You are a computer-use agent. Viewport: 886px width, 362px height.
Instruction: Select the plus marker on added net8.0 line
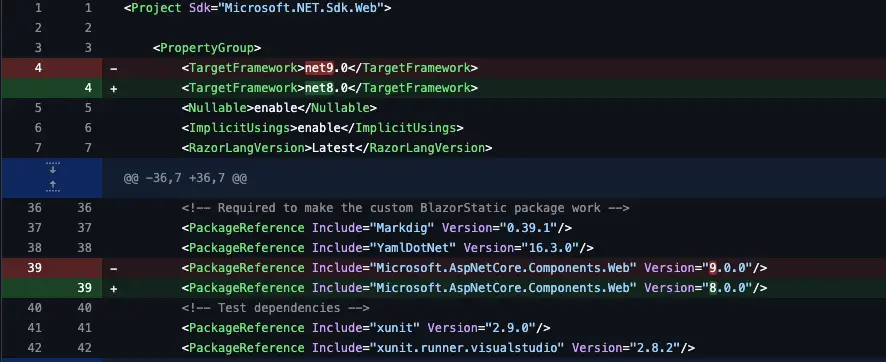click(114, 89)
